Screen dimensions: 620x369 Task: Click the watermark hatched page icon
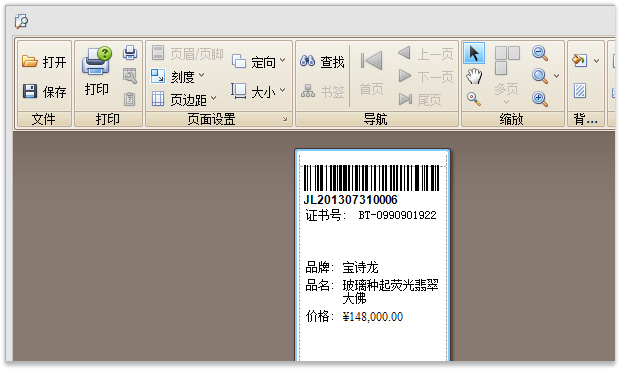click(580, 91)
